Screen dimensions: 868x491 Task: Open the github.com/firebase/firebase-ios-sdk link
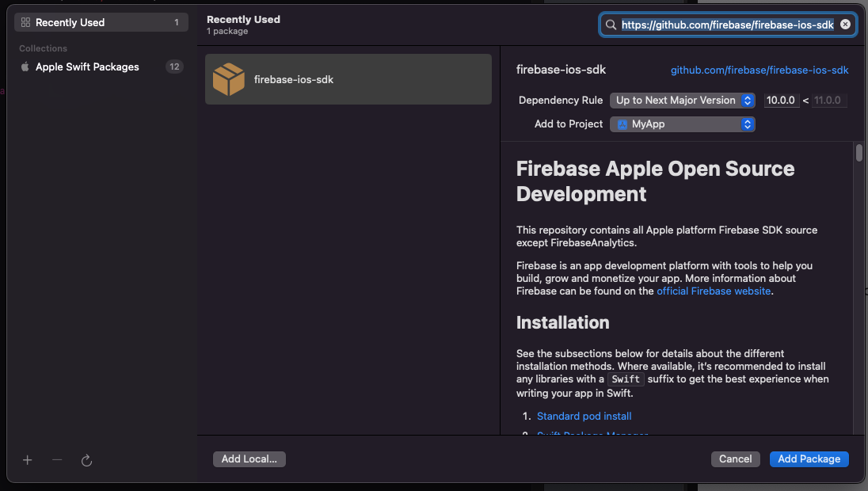coord(759,70)
